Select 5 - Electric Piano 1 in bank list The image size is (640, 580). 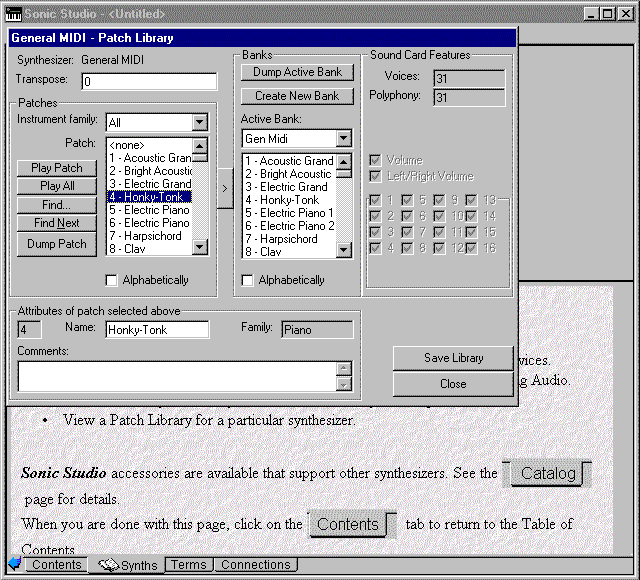289,213
